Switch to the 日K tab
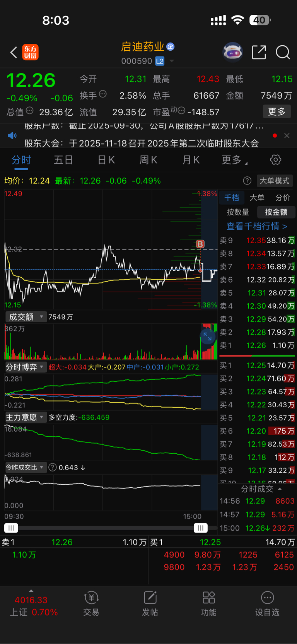The image size is (297, 644). (106, 160)
